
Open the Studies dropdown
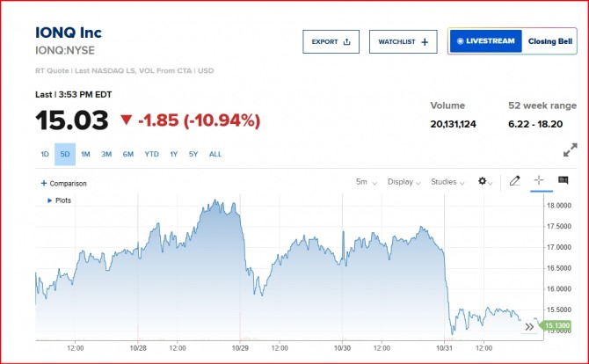tap(447, 182)
